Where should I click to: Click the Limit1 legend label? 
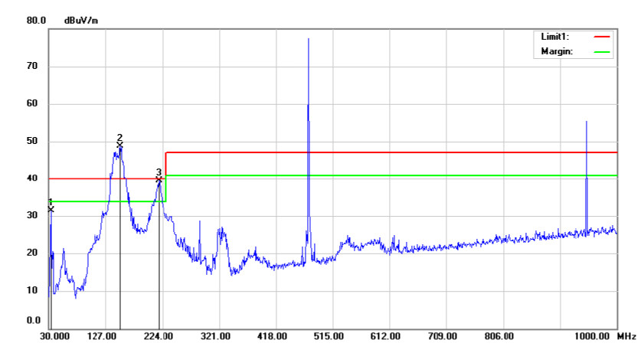[x=555, y=37]
